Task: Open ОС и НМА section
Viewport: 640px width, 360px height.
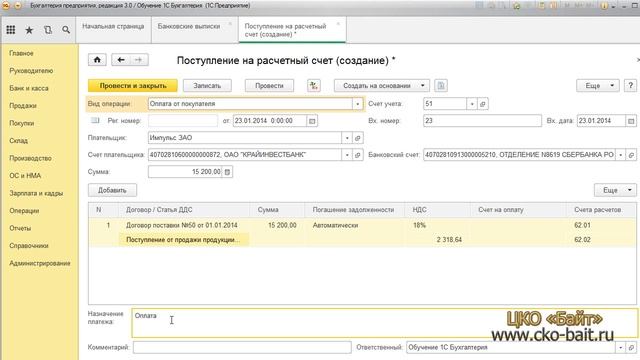Action: point(25,176)
